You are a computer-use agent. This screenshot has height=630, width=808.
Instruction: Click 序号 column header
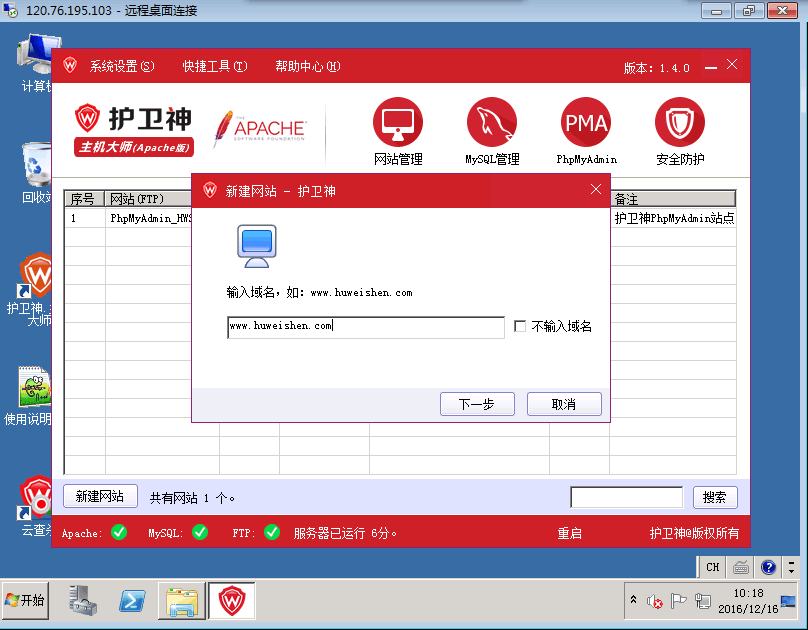pyautogui.click(x=85, y=199)
